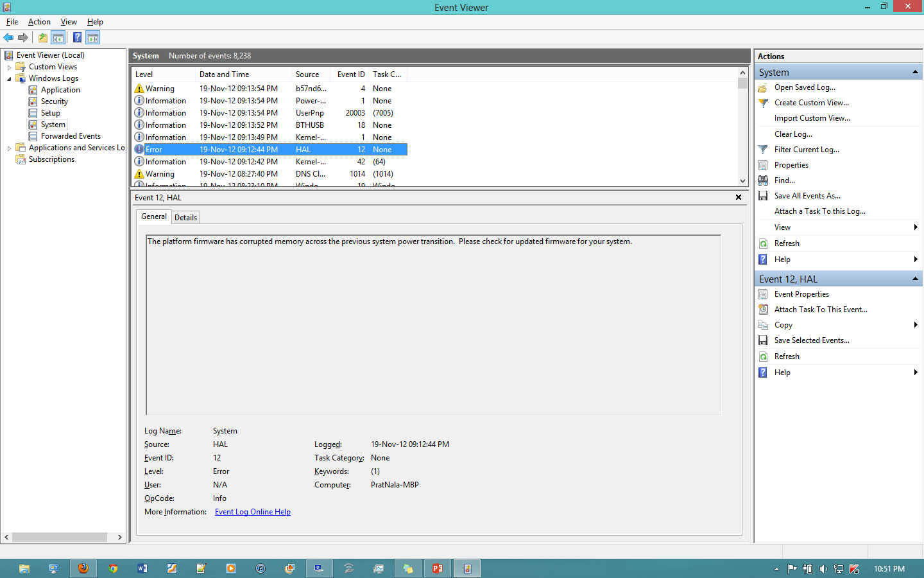Sort by Event ID column header

[x=350, y=74]
